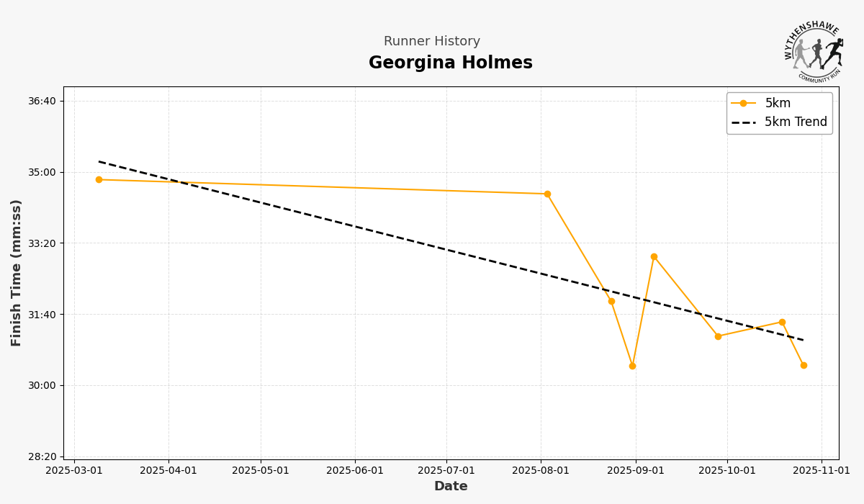Click the 35:00 y-axis tick label
The width and height of the screenshot is (864, 504).
pos(42,172)
